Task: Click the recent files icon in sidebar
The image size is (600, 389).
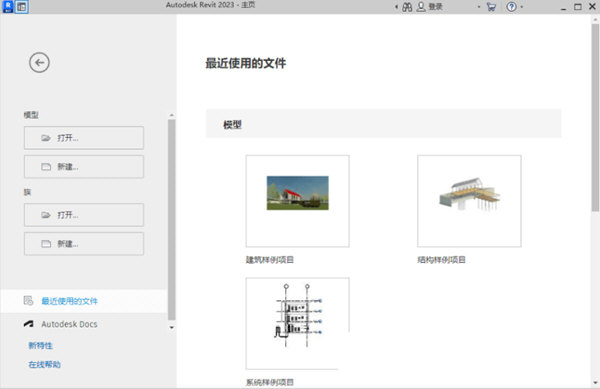Action: tap(29, 301)
